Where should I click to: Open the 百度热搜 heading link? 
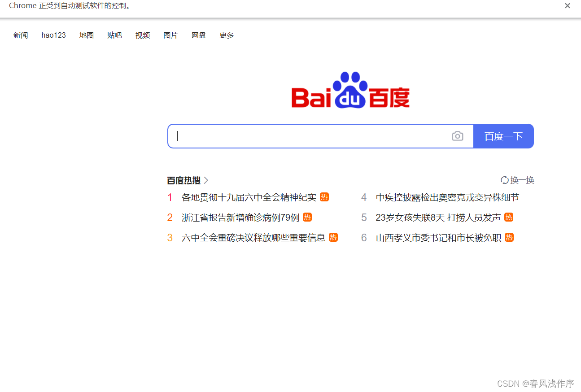pyautogui.click(x=184, y=180)
